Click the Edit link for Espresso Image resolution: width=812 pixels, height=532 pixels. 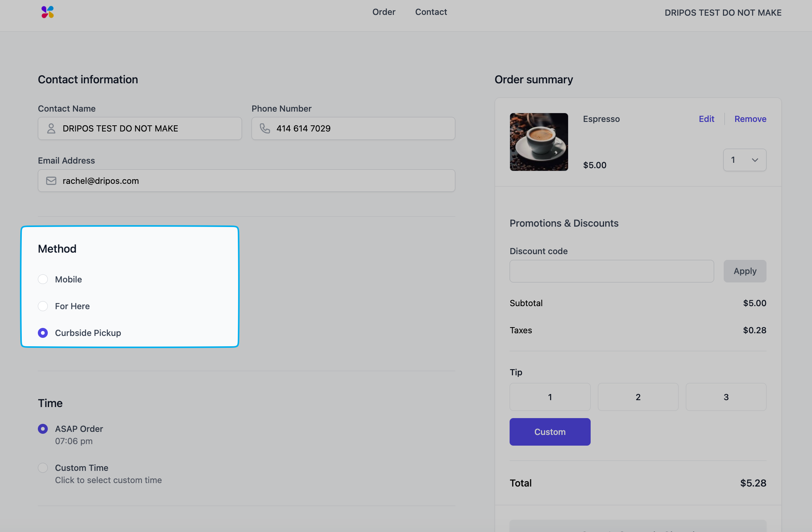(706, 119)
